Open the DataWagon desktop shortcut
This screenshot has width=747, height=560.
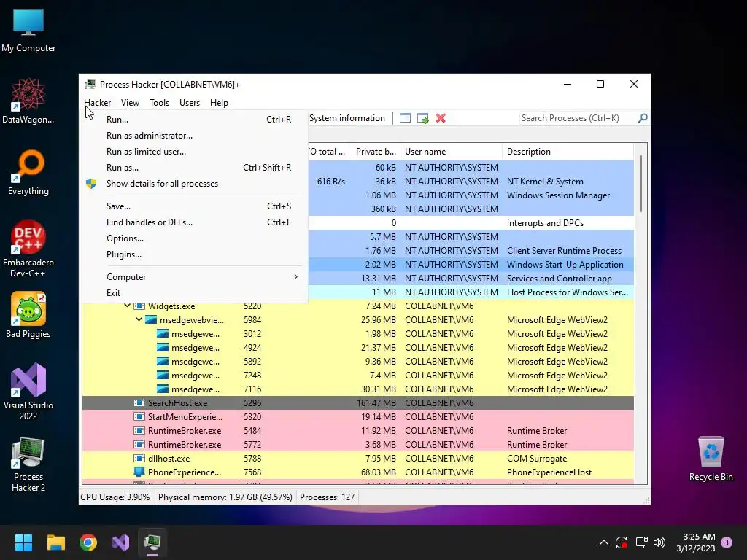[x=28, y=101]
